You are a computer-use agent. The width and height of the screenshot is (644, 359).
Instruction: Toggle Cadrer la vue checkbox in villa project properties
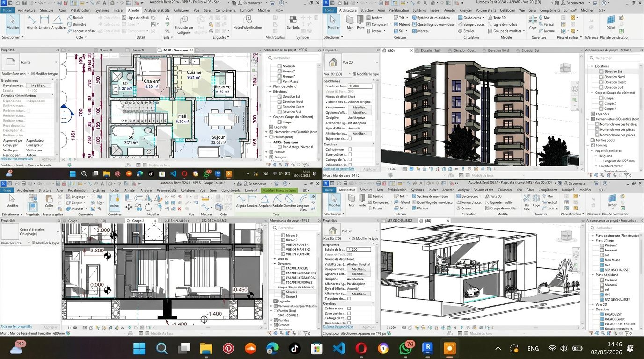click(349, 309)
